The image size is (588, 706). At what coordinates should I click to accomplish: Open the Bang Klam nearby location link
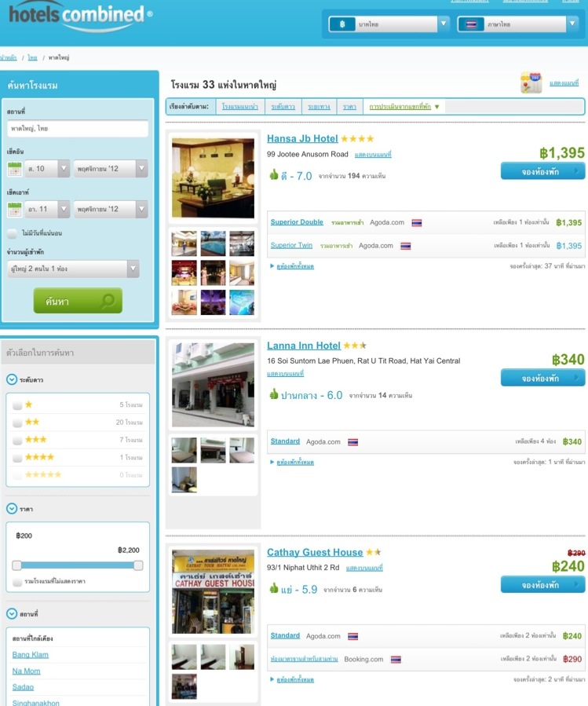(30, 655)
